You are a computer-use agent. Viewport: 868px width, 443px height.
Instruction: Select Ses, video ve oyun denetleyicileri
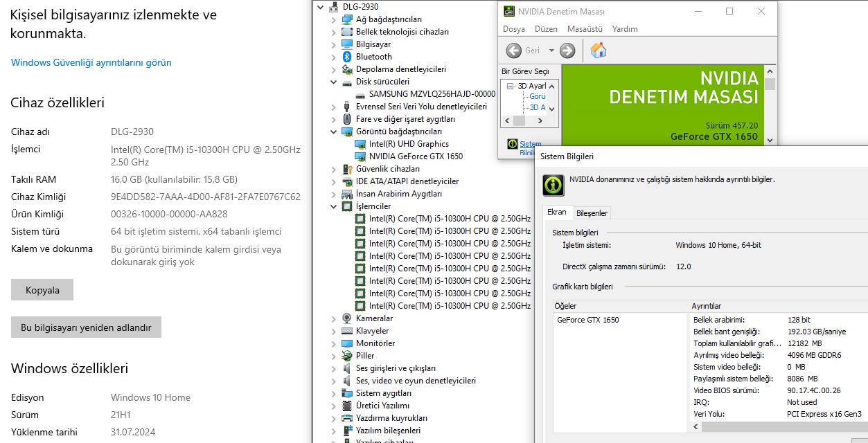tap(416, 381)
